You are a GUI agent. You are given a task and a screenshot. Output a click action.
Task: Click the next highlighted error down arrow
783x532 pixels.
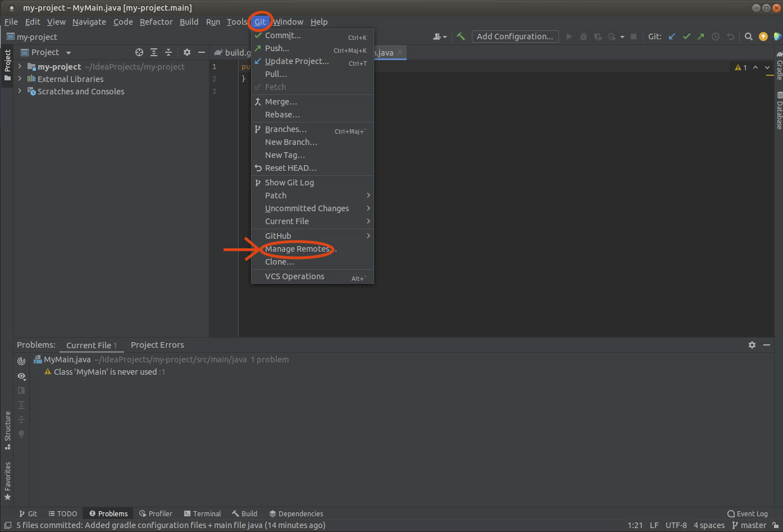point(767,67)
